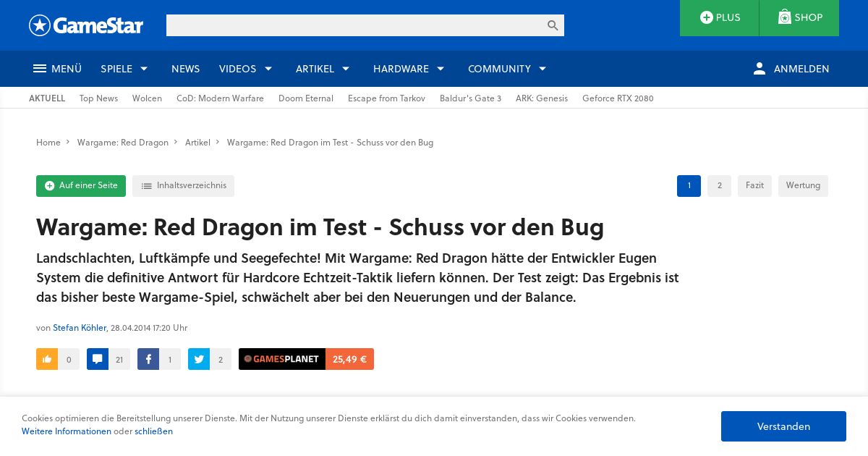Screen dimensions: 868x456
Task: Click schließen to dismiss cookie notice
Action: tap(153, 431)
